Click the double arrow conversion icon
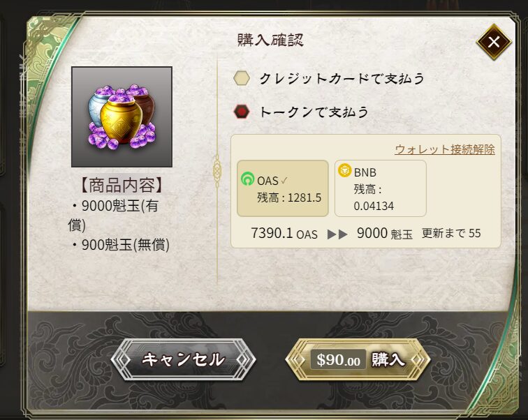The height and width of the screenshot is (420, 528). (x=337, y=234)
